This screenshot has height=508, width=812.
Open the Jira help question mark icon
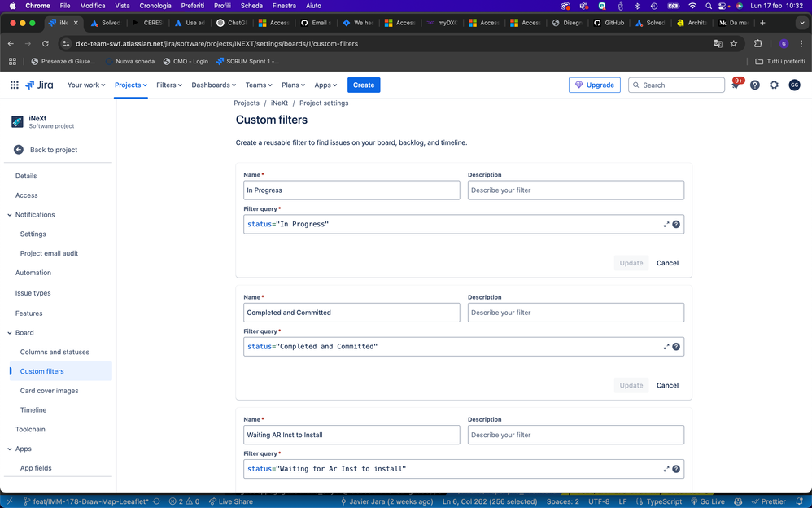(x=755, y=85)
